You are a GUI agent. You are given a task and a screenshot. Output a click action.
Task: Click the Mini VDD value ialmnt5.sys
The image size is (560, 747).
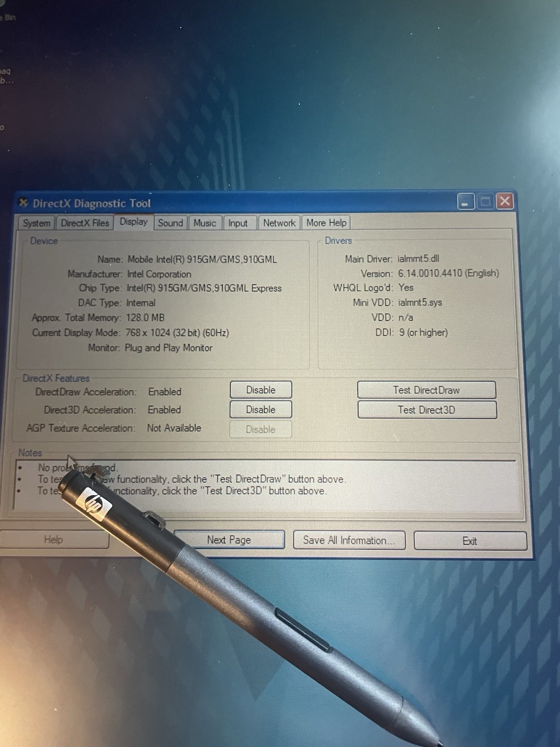pos(420,303)
